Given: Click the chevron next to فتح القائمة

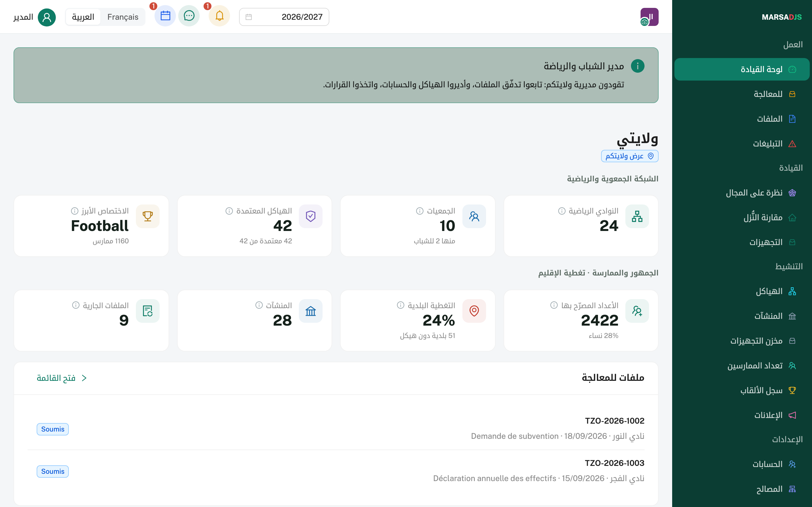Looking at the screenshot, I should point(84,378).
